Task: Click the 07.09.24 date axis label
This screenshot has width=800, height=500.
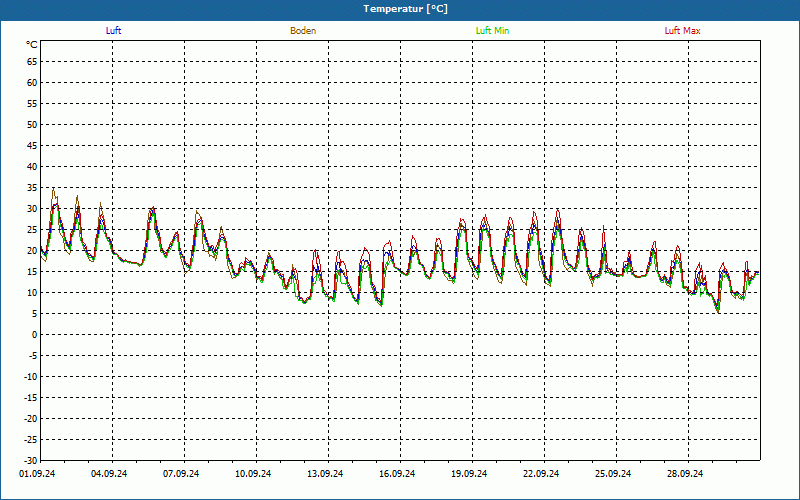Action: pos(181,474)
